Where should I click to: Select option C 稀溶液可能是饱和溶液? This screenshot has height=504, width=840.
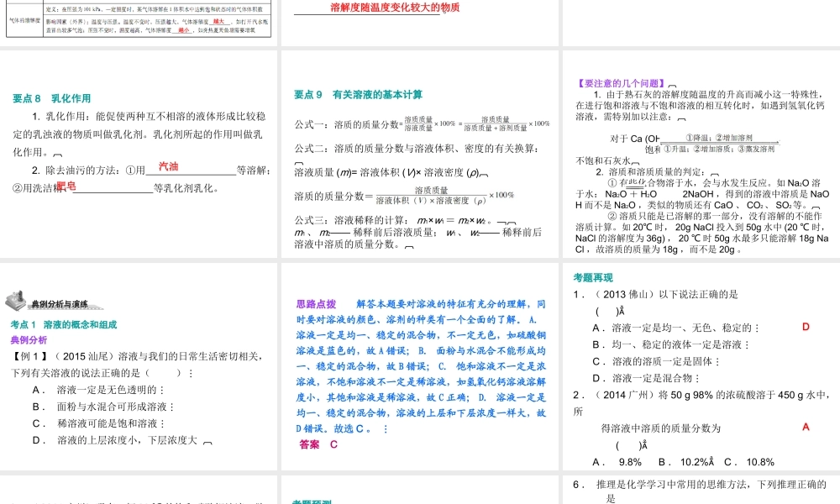coord(98,423)
